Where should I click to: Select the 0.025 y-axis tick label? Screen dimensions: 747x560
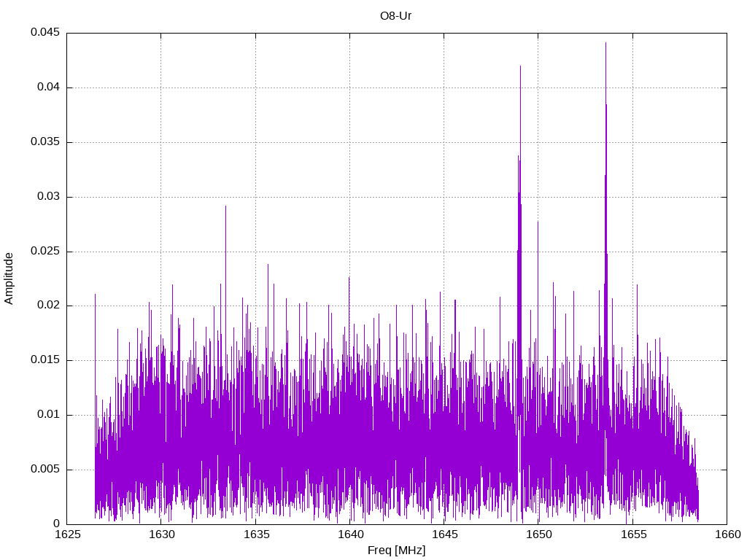tap(44, 252)
